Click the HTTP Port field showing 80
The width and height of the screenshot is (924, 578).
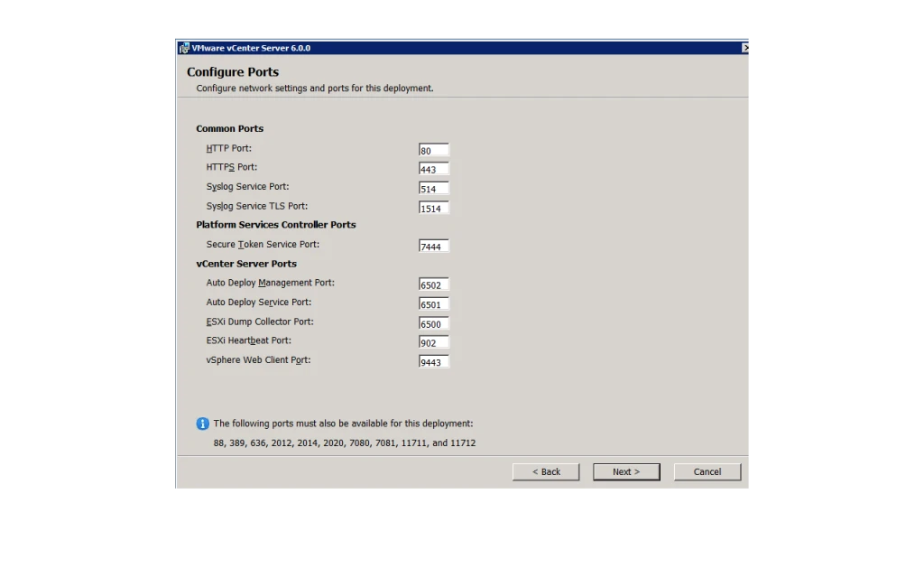pos(434,150)
